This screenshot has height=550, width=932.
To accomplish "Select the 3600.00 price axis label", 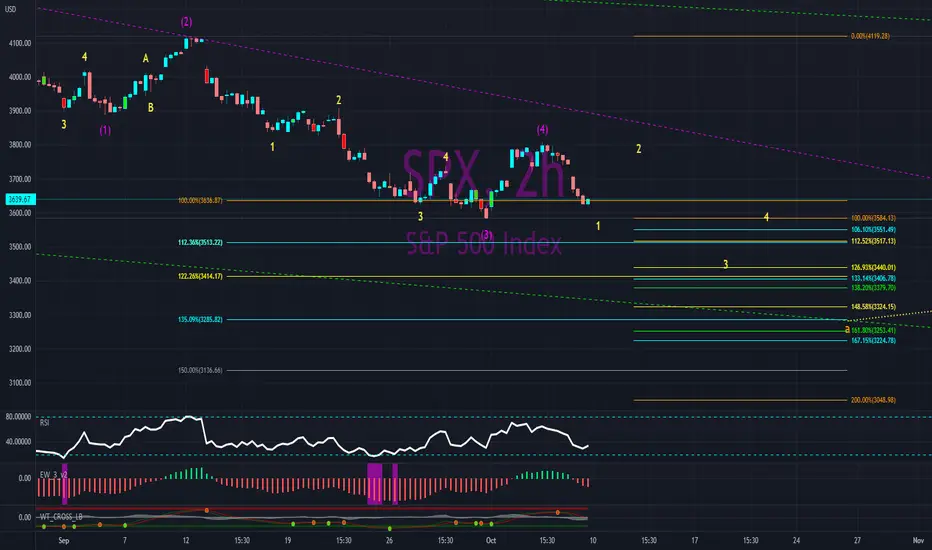I will pyautogui.click(x=20, y=213).
